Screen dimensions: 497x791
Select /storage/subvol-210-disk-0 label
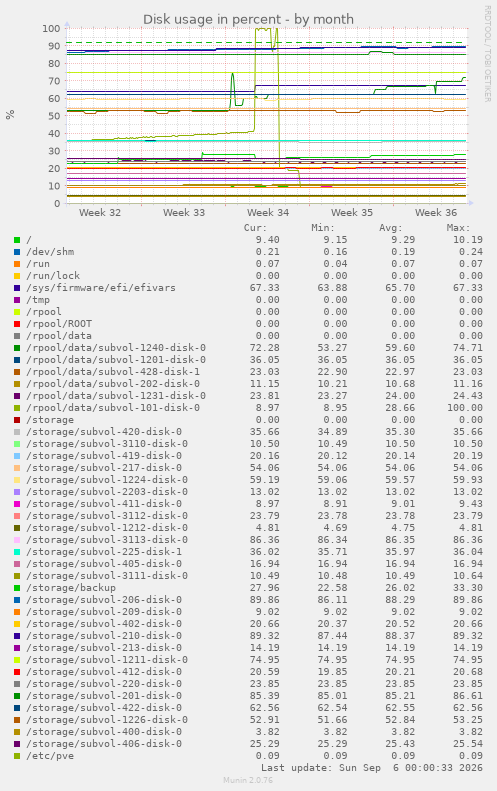(104, 636)
